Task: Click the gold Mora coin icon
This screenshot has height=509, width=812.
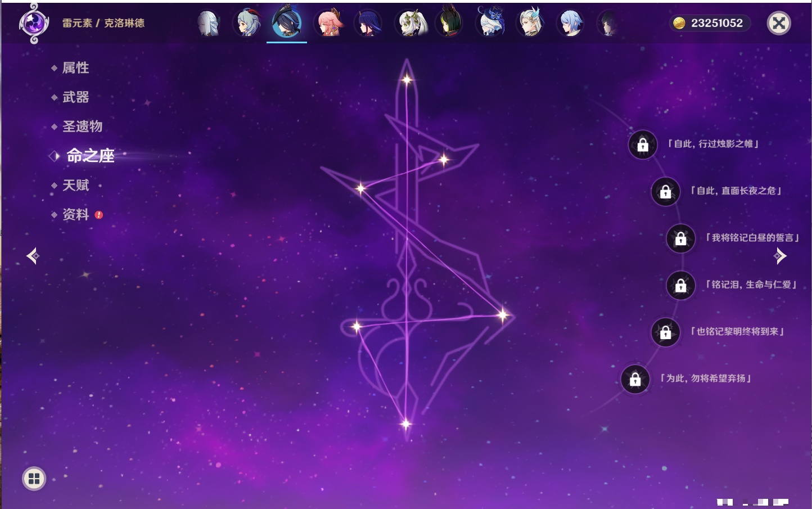Action: click(x=679, y=23)
